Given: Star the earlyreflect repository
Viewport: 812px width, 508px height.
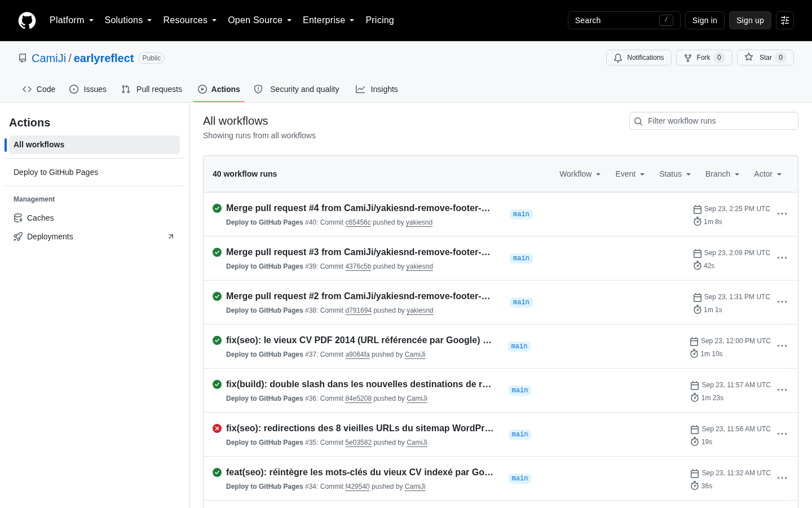Looking at the screenshot, I should pos(765,58).
